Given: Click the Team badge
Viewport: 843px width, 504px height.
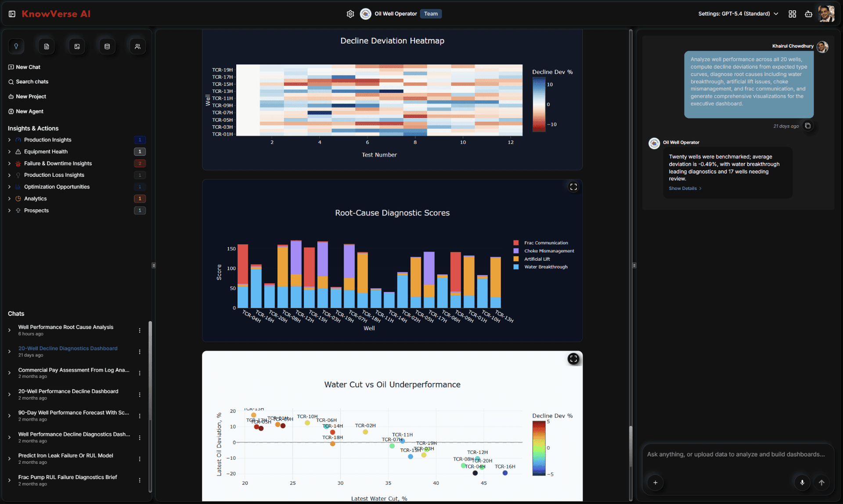Looking at the screenshot, I should coord(431,14).
